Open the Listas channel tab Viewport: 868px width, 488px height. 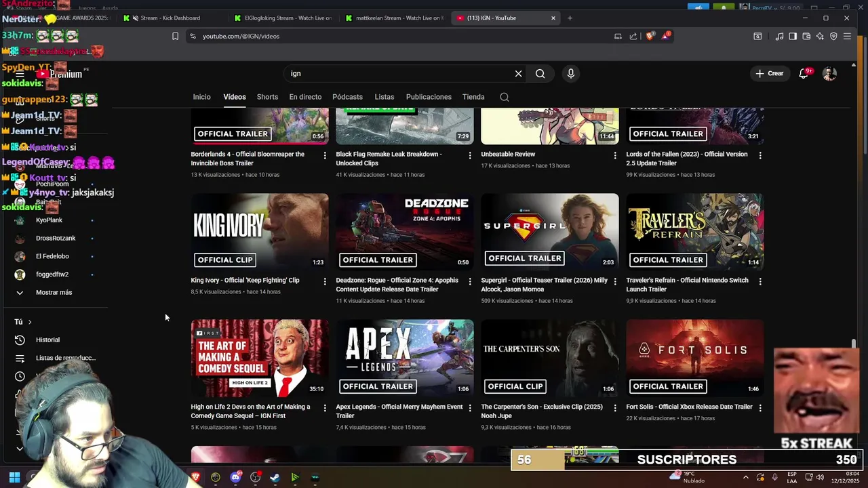384,97
